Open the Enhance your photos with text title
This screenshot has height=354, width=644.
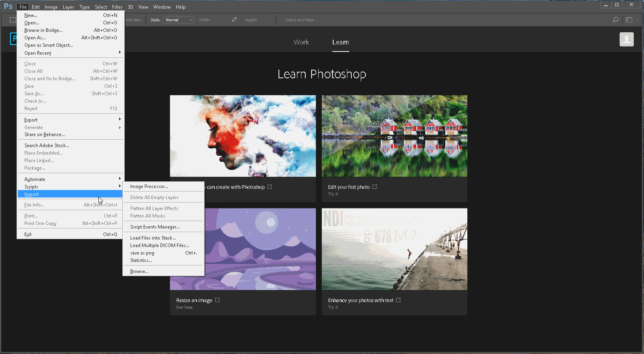(x=361, y=300)
